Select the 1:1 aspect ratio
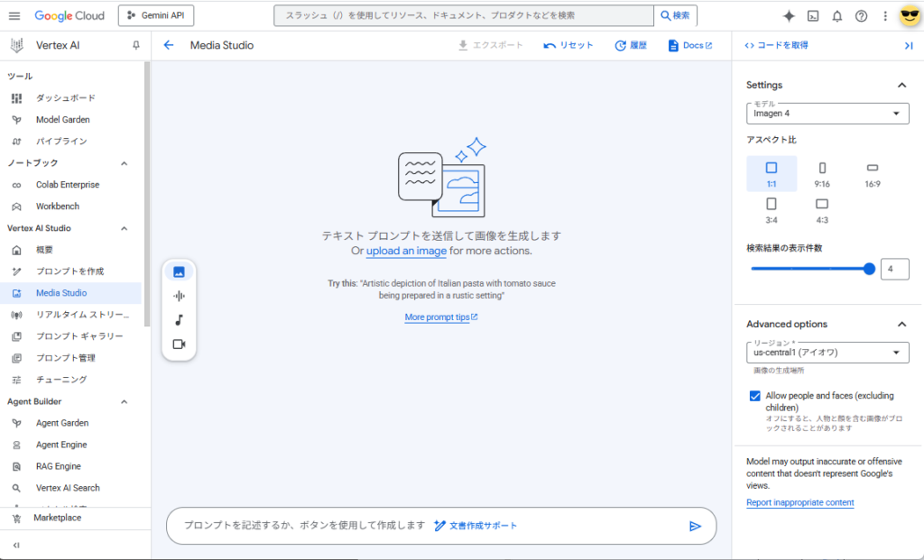 pos(772,174)
